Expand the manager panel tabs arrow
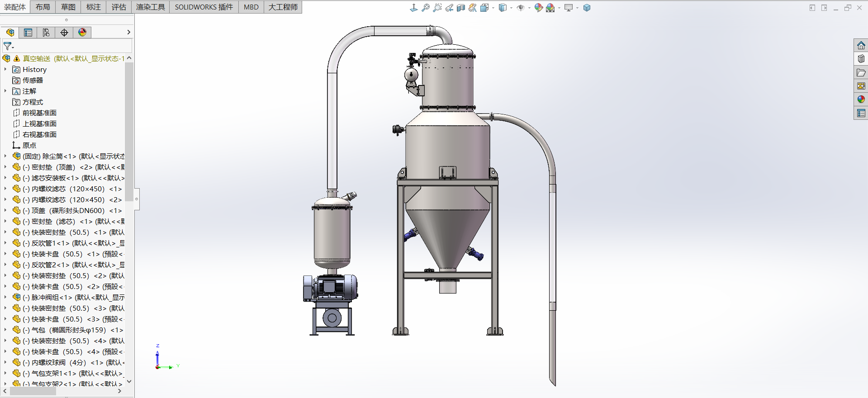The height and width of the screenshot is (398, 868). click(x=128, y=32)
